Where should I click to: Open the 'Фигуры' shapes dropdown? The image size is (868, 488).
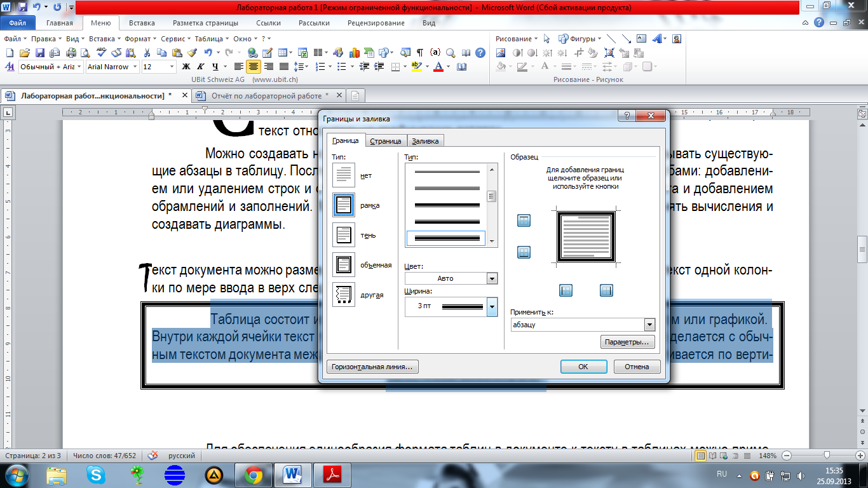coord(579,39)
